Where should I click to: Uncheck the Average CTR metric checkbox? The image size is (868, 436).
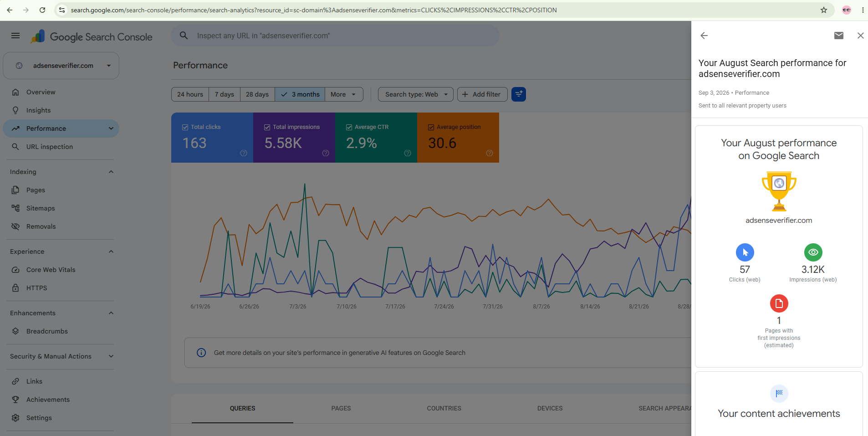point(349,127)
